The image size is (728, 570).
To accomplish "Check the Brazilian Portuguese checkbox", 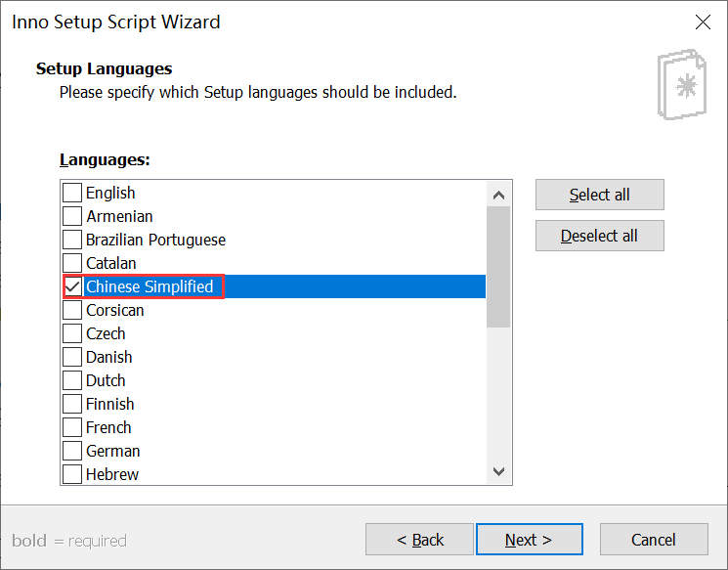I will (x=72, y=240).
